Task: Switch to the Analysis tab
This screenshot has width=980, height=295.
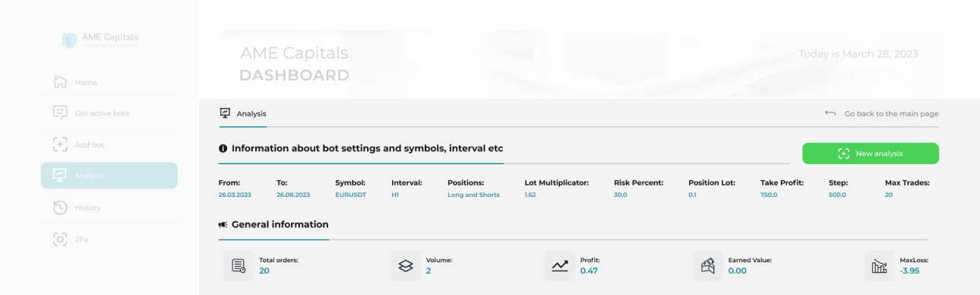Action: click(243, 113)
